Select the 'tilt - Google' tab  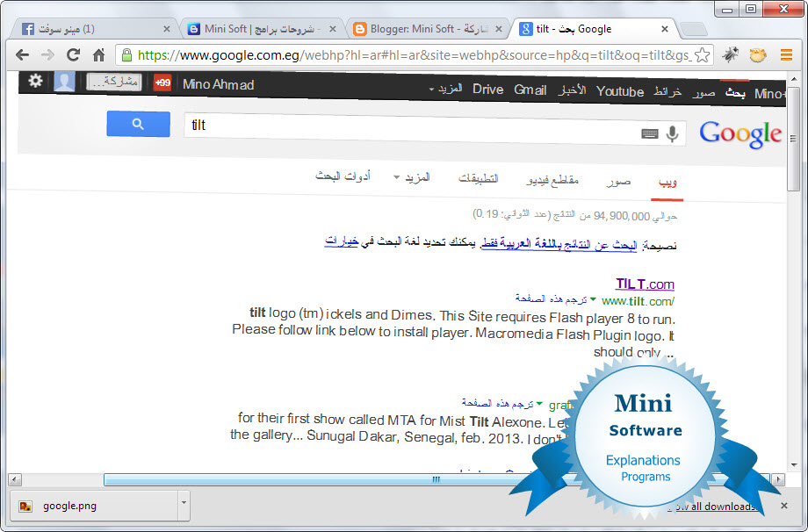[x=592, y=29]
